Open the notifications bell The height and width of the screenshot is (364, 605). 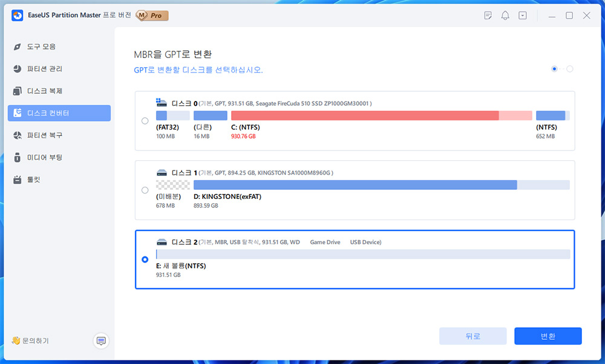[505, 16]
